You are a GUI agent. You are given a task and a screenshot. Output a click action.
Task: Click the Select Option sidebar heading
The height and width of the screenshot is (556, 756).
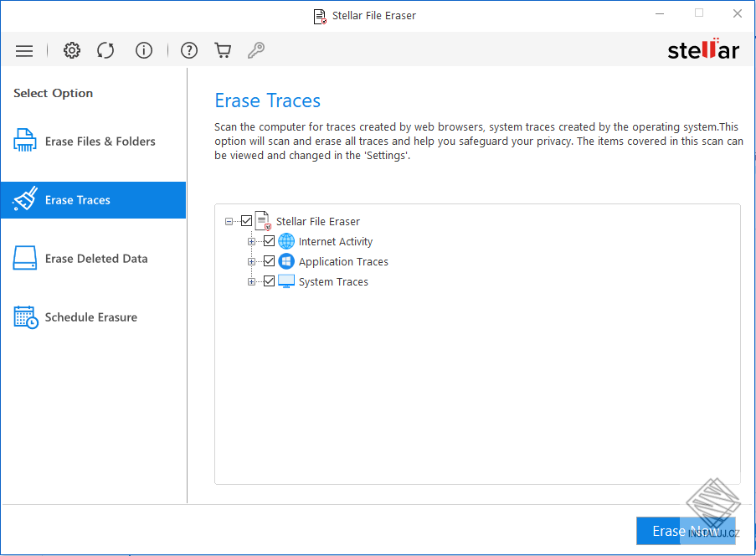pos(53,93)
